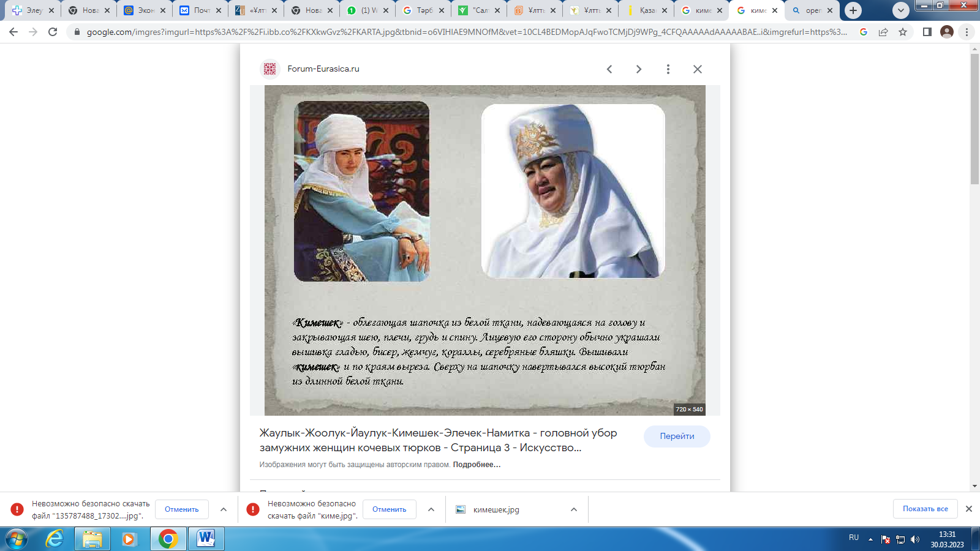Close the image preview panel
The width and height of the screenshot is (980, 551).
point(697,69)
